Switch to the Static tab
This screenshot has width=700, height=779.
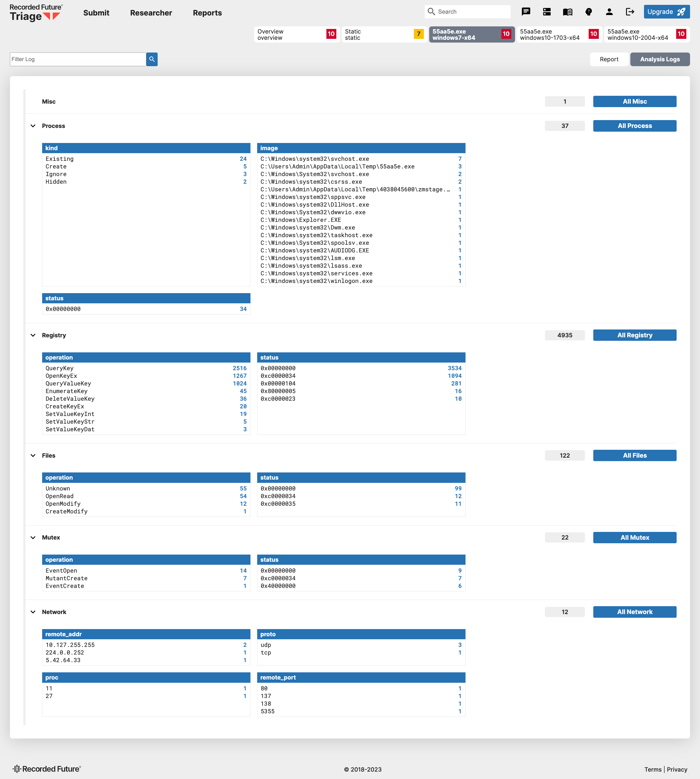(x=384, y=34)
